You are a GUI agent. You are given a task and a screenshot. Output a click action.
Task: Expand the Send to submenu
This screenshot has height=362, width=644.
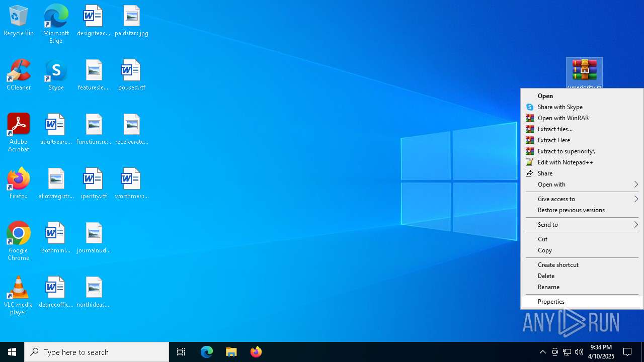pos(582,225)
